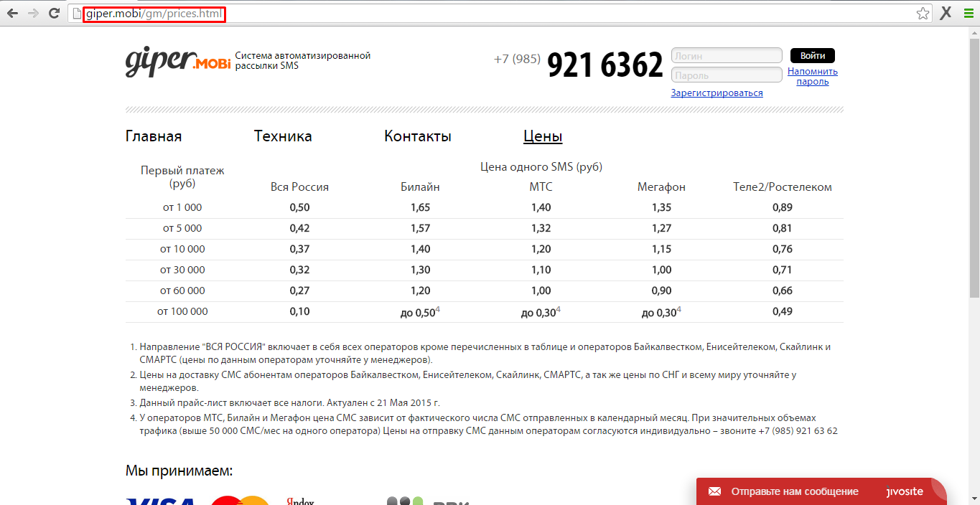
Task: Select the от 5 000 row label
Action: [x=182, y=228]
